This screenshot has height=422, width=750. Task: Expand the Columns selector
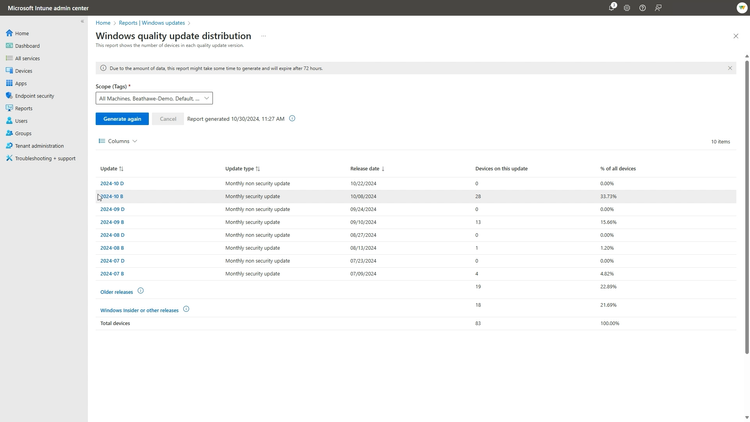[x=118, y=141]
